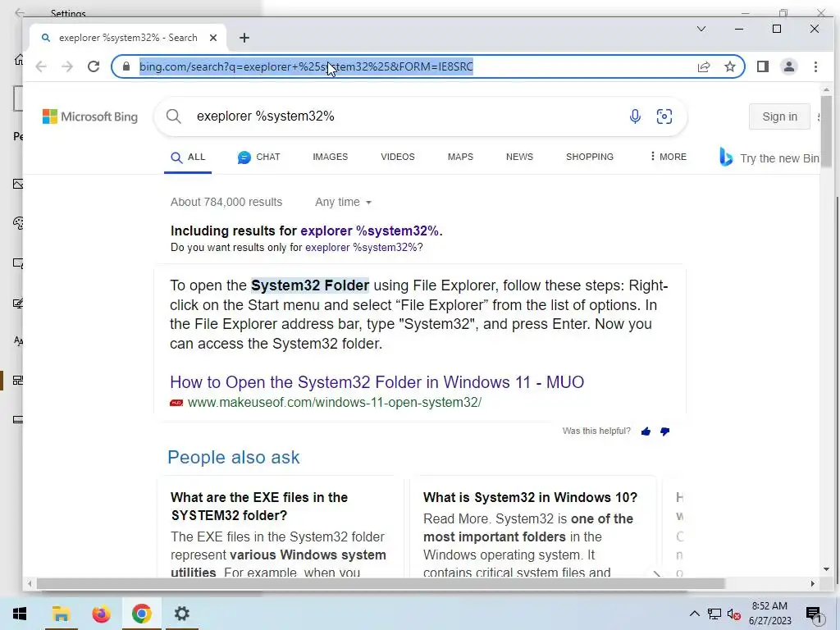
Task: Open Settings gear in taskbar
Action: pyautogui.click(x=181, y=614)
